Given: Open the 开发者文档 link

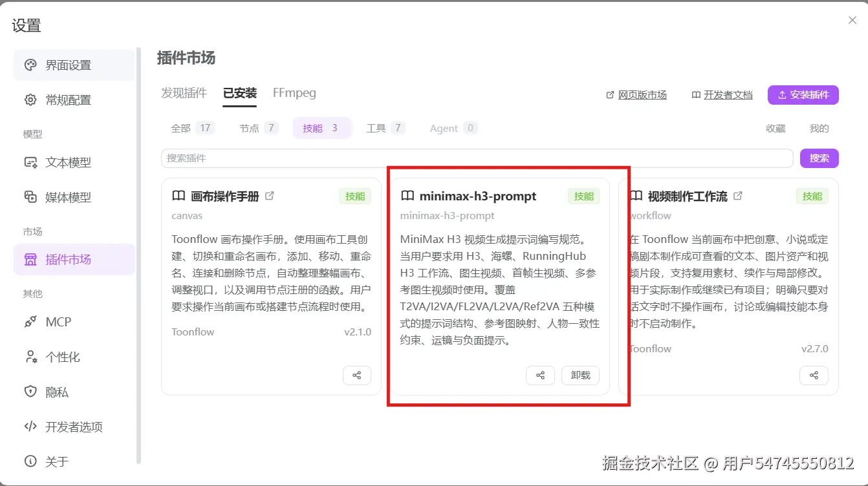Looking at the screenshot, I should coord(722,95).
